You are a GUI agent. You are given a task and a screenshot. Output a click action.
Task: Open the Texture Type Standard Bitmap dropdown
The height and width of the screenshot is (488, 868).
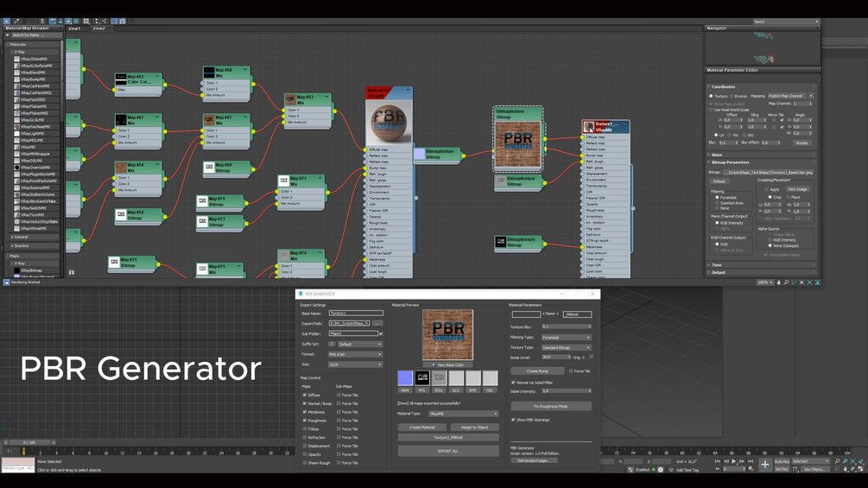pos(567,347)
